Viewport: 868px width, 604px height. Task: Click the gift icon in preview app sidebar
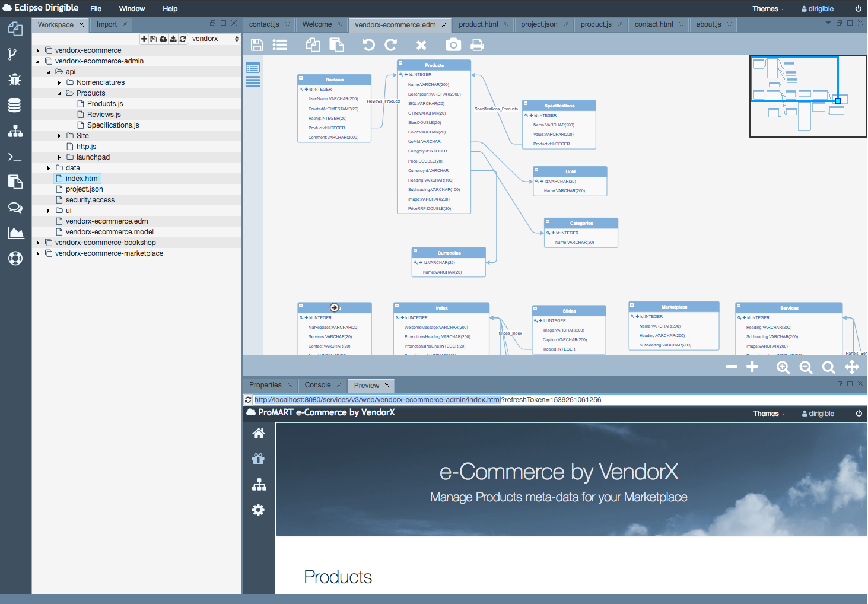pos(259,459)
